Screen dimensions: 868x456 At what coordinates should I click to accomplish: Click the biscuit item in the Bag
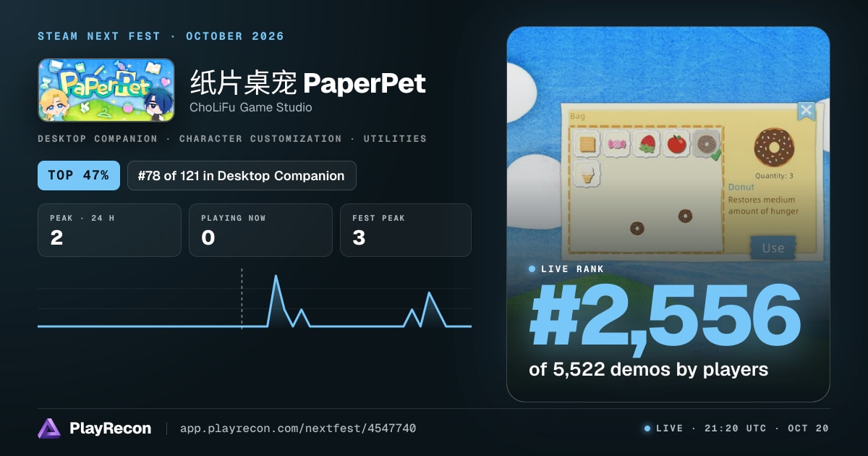pyautogui.click(x=587, y=144)
